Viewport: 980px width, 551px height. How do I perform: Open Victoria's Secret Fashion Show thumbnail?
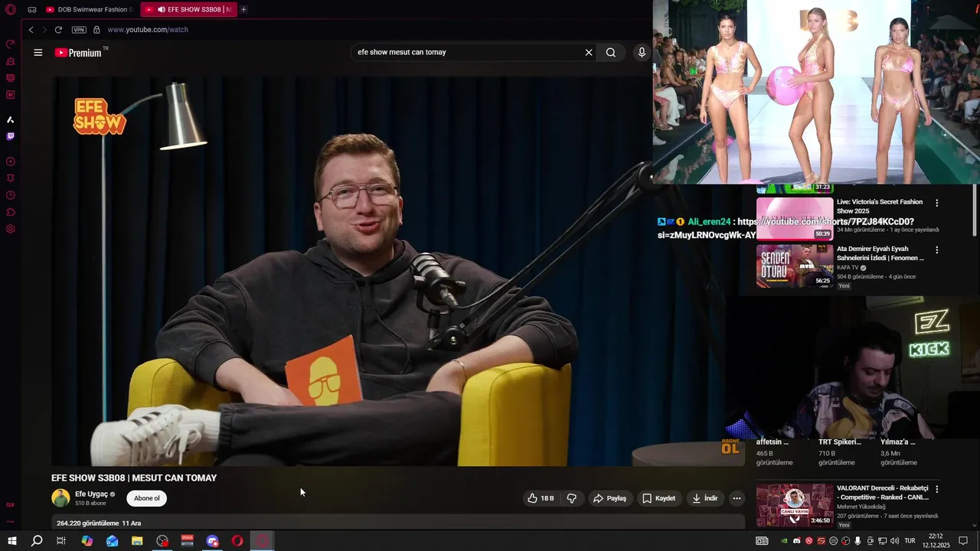[795, 219]
